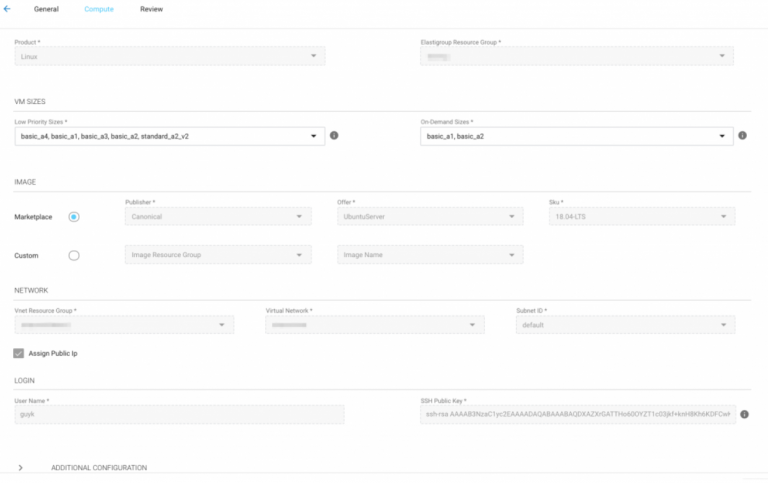The image size is (768, 483).
Task: Click info icon next to Low Priority Sizes
Action: (334, 135)
